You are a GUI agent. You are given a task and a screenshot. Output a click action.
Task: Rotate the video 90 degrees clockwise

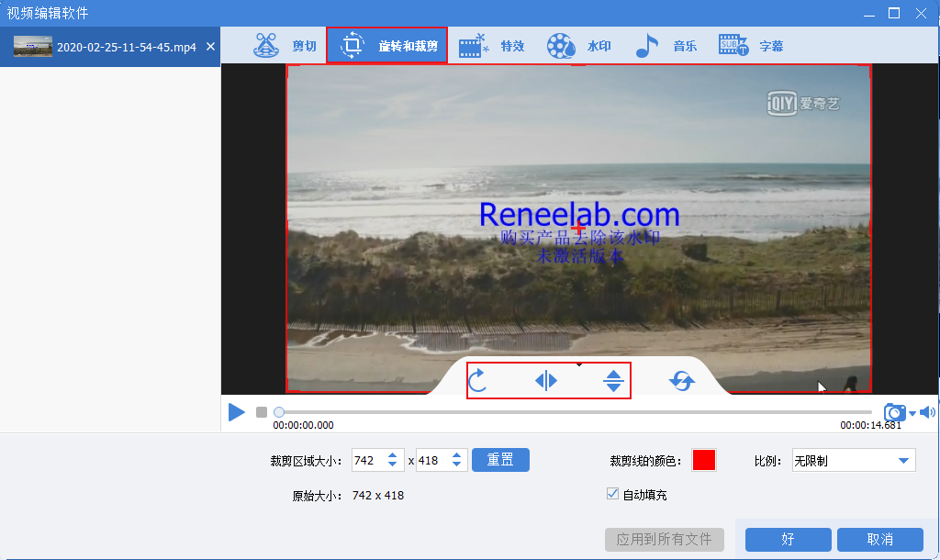point(477,380)
